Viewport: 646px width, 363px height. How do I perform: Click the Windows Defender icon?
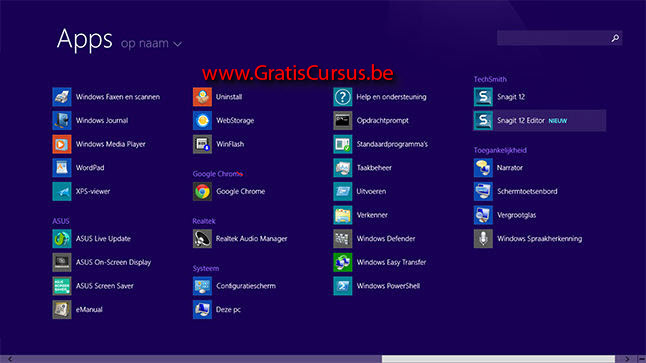click(x=343, y=239)
